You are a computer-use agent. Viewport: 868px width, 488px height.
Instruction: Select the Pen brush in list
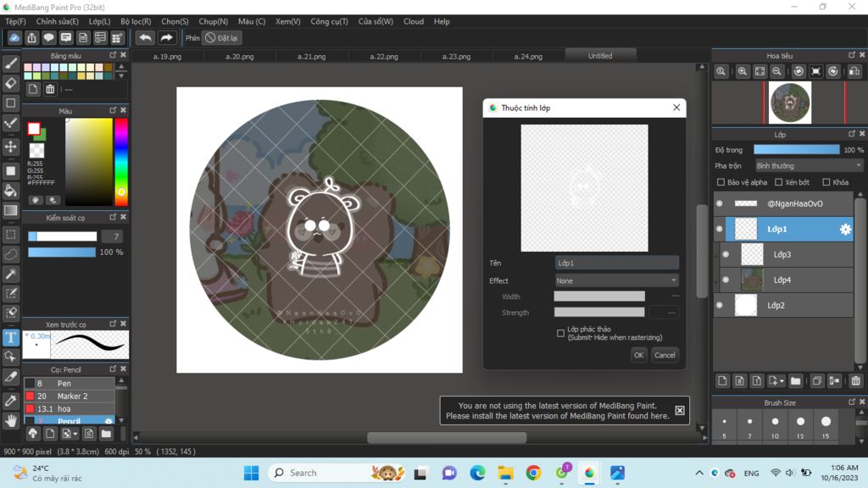(70, 383)
